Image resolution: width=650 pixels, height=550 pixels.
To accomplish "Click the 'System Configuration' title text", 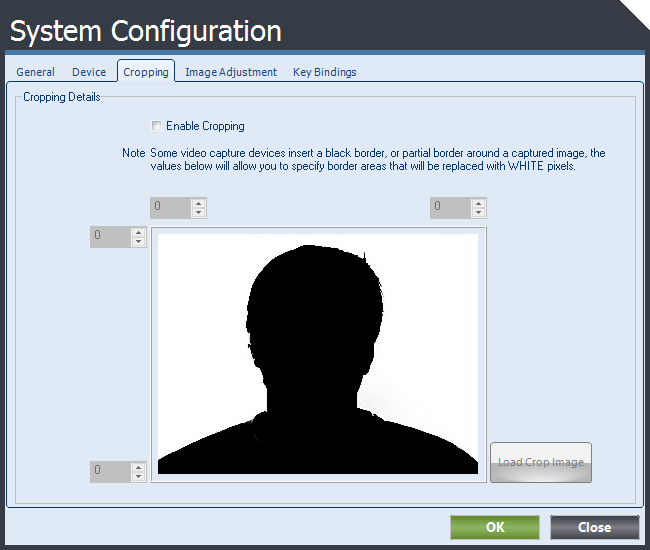I will point(146,31).
